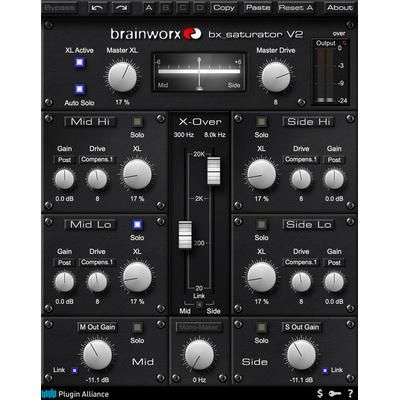Click the Side Hi Drive knob
The width and height of the screenshot is (400, 400).
coord(301,179)
